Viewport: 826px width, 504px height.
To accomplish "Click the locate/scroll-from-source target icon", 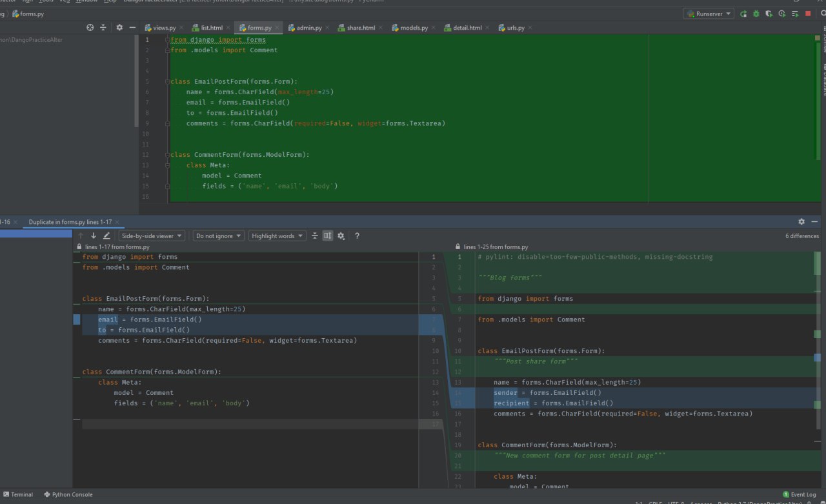I will (90, 28).
